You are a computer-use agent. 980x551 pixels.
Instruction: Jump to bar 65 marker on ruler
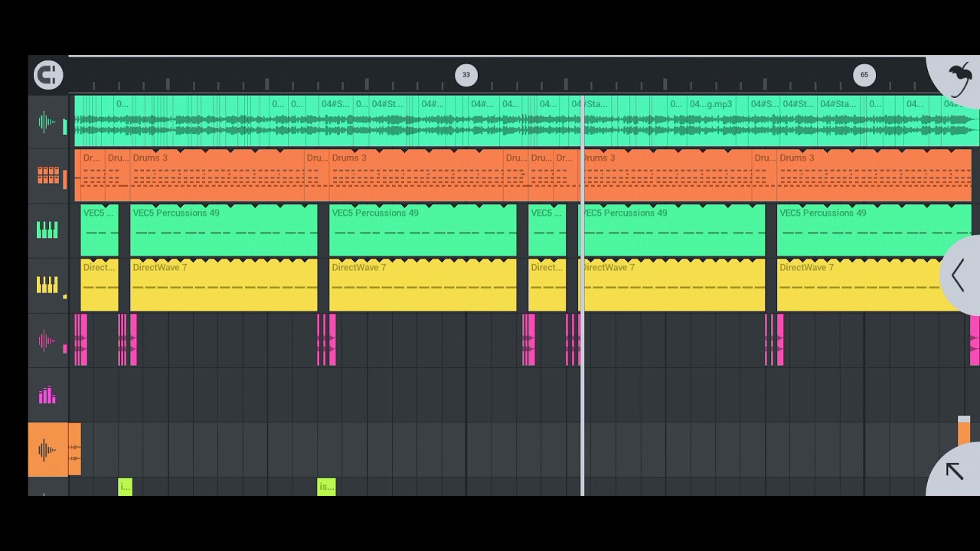[864, 75]
